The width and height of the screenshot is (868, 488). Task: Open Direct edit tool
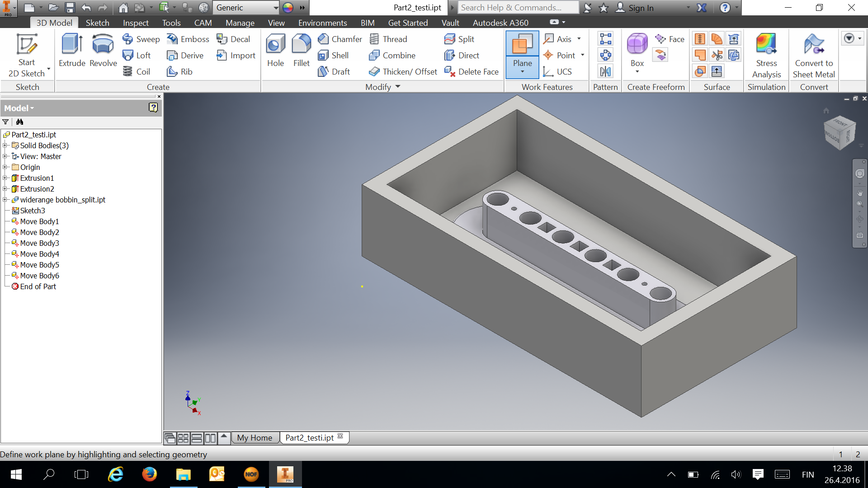pos(462,56)
